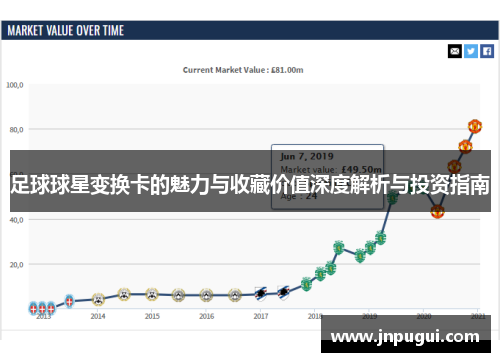The width and height of the screenshot is (500, 362).
Task: Select the raised Novara marker in mid-2013
Action: tap(69, 301)
